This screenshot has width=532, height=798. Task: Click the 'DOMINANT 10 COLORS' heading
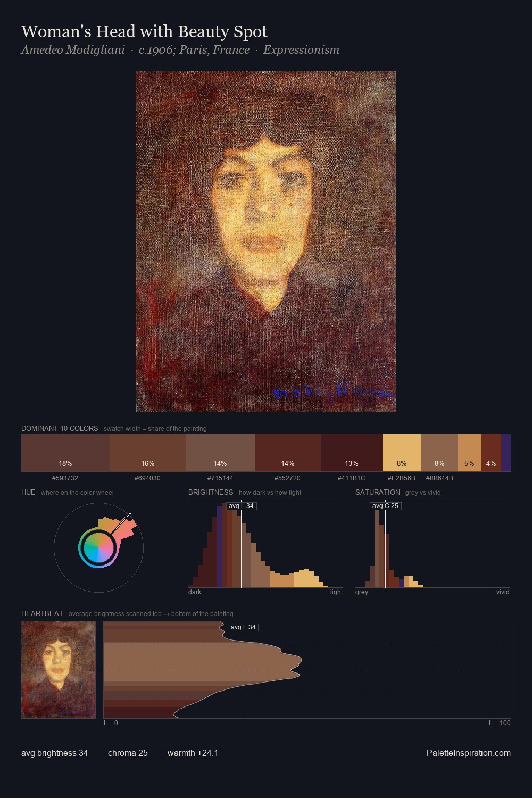tap(60, 428)
